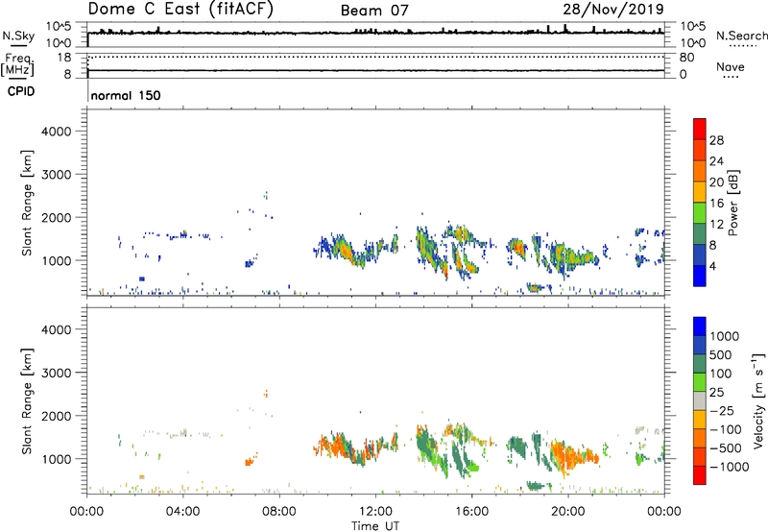Click the blue top of Velocity colorbar
Screen dimensions: 768x532
[x=700, y=326]
